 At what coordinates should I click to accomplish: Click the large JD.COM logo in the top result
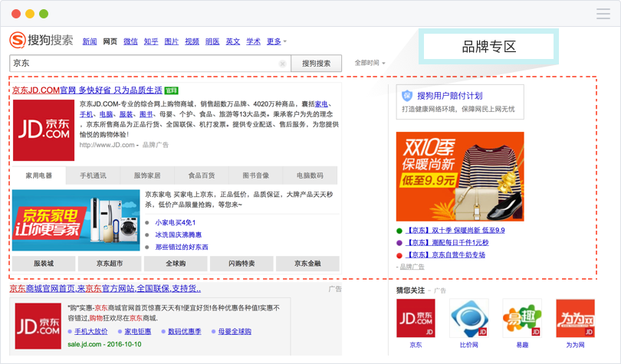(x=43, y=127)
